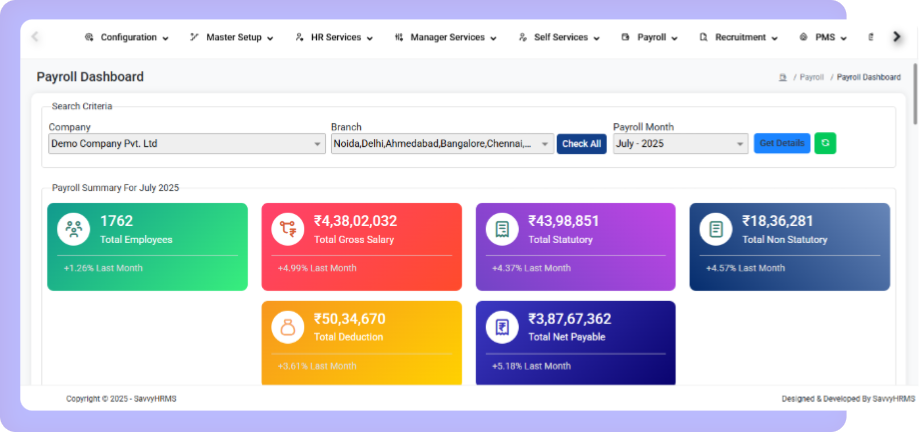Open the Payroll Month dropdown
919x432 pixels.
click(x=680, y=144)
